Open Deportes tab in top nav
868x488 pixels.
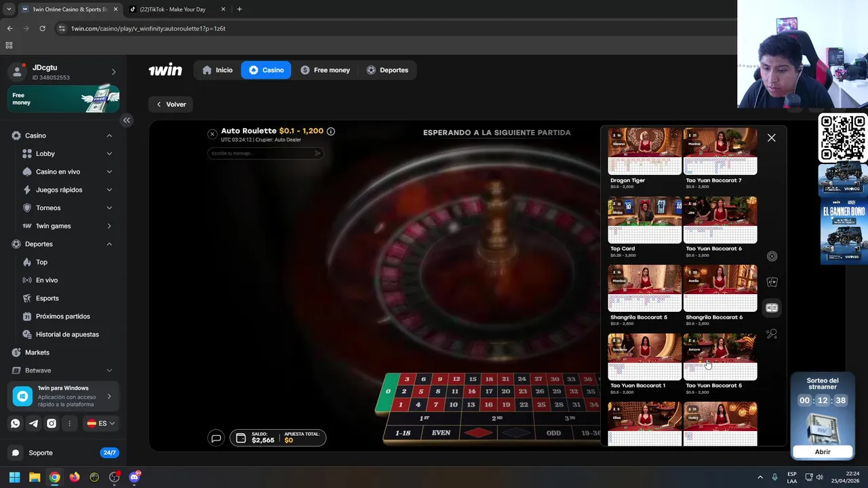pos(387,70)
